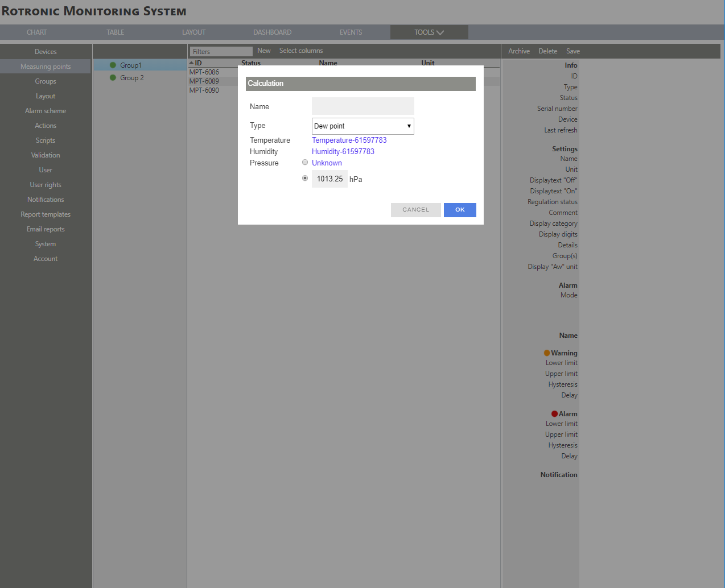
Task: Click the Name input field
Action: click(x=363, y=106)
